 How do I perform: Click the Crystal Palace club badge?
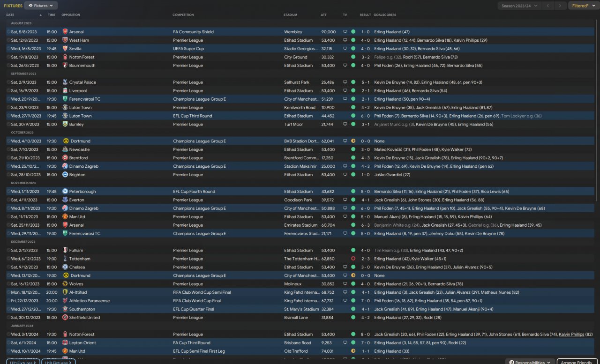click(x=65, y=82)
